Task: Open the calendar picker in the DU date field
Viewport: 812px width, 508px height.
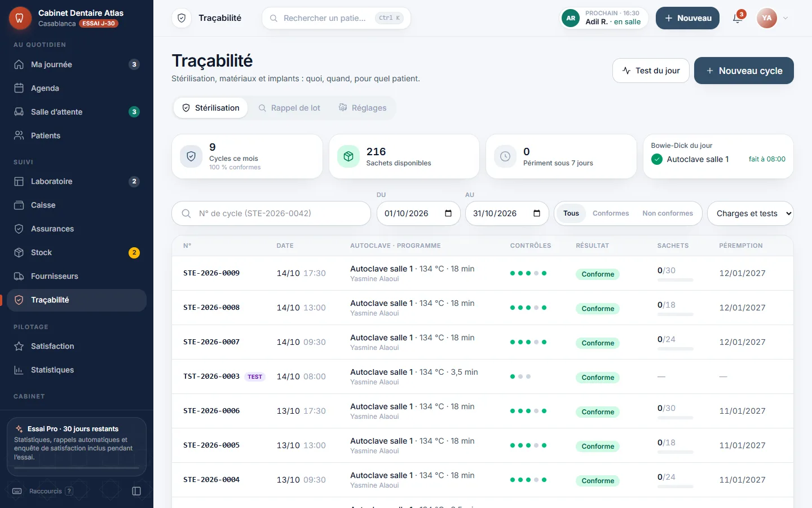Action: tap(448, 213)
